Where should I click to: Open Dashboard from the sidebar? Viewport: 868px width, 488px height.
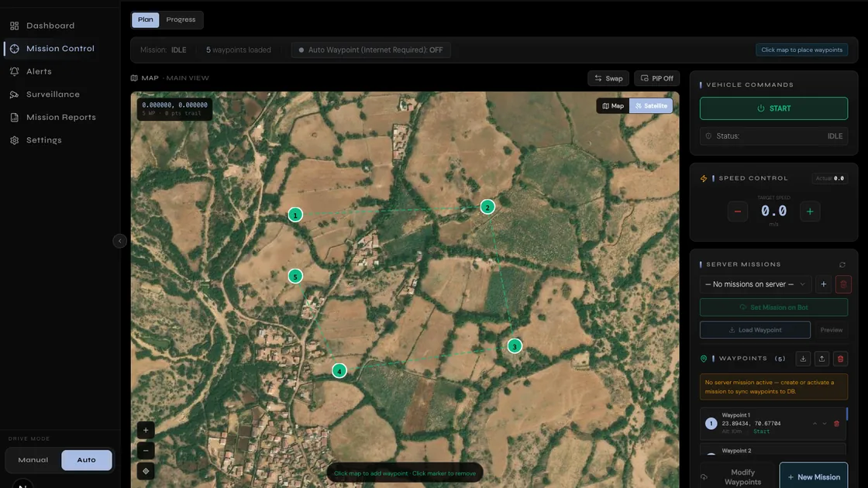[50, 26]
